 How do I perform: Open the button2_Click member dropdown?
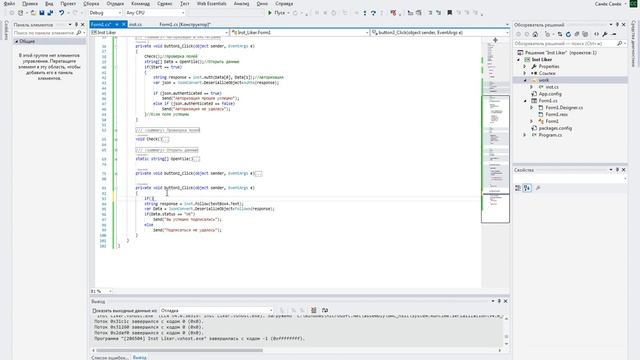[440, 33]
